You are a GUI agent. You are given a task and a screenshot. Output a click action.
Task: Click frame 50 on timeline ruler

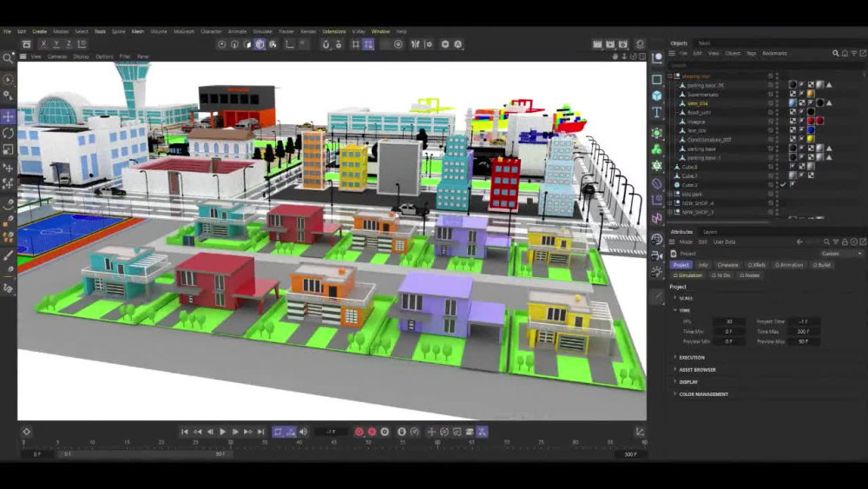(368, 442)
